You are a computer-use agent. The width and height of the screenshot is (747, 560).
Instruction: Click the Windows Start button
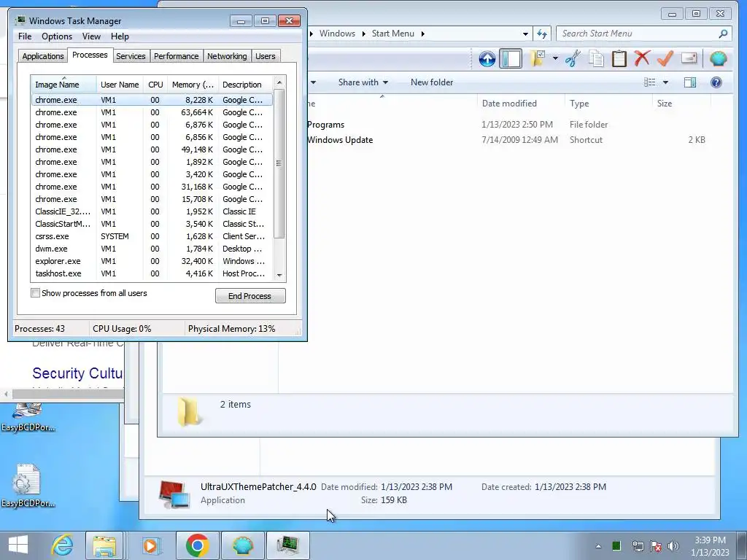pyautogui.click(x=18, y=545)
